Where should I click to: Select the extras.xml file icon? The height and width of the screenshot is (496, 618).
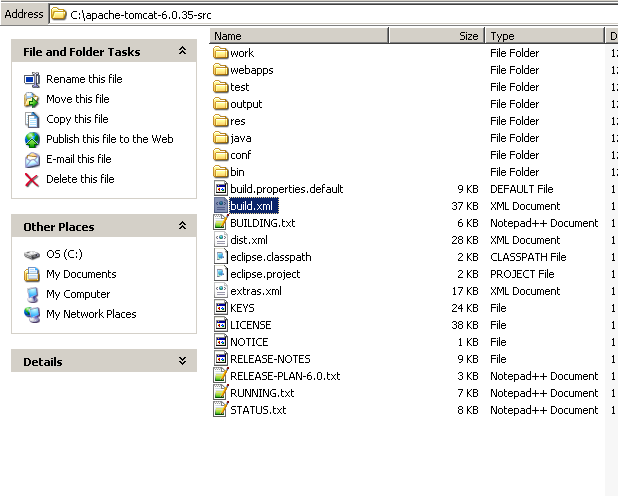pyautogui.click(x=221, y=291)
